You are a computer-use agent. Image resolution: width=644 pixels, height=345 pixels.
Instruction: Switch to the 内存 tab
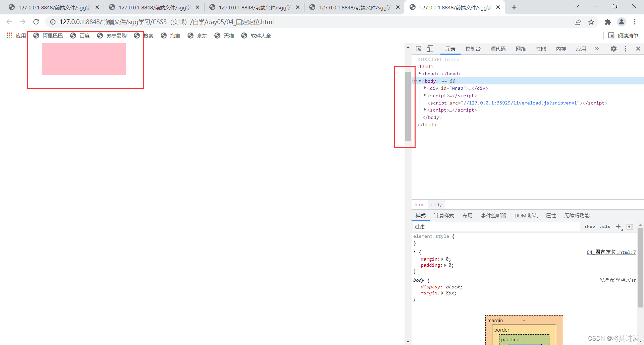point(561,49)
